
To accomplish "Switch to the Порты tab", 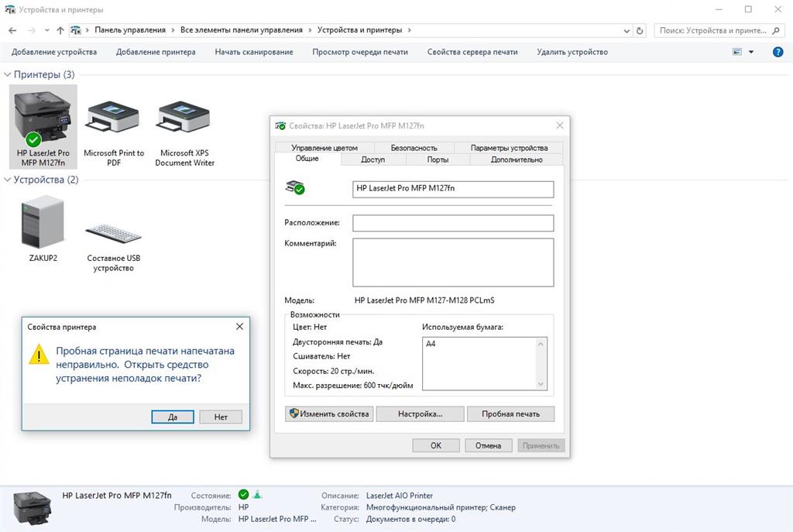I will [x=438, y=160].
